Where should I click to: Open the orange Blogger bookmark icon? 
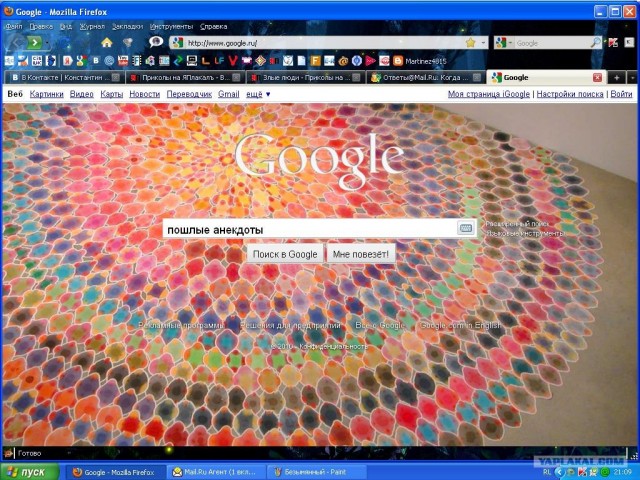(398, 61)
